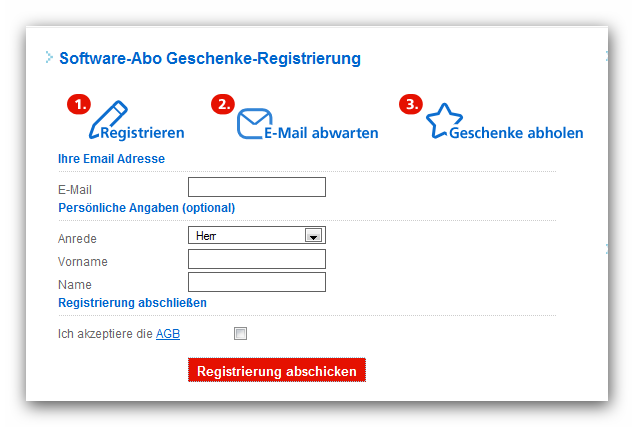Open the AGB terms link
The image size is (634, 427).
pos(167,333)
